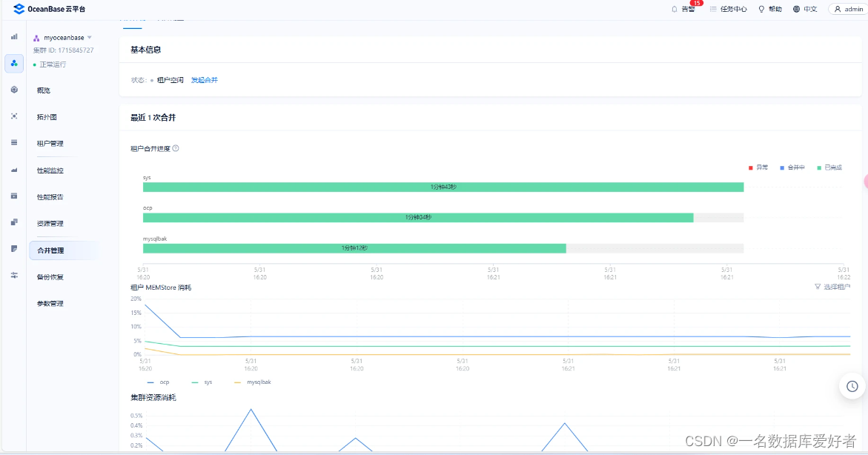Click the stacked-lines list icon in the left rail

pos(14,142)
